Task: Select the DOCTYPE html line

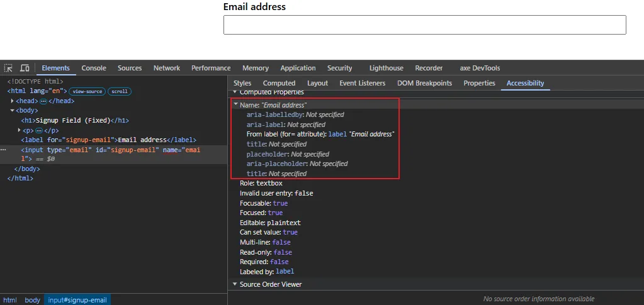Action: 35,82
